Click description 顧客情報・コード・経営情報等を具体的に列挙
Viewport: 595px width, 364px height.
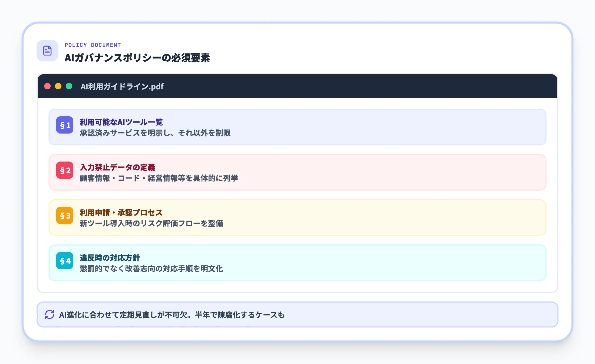click(159, 178)
